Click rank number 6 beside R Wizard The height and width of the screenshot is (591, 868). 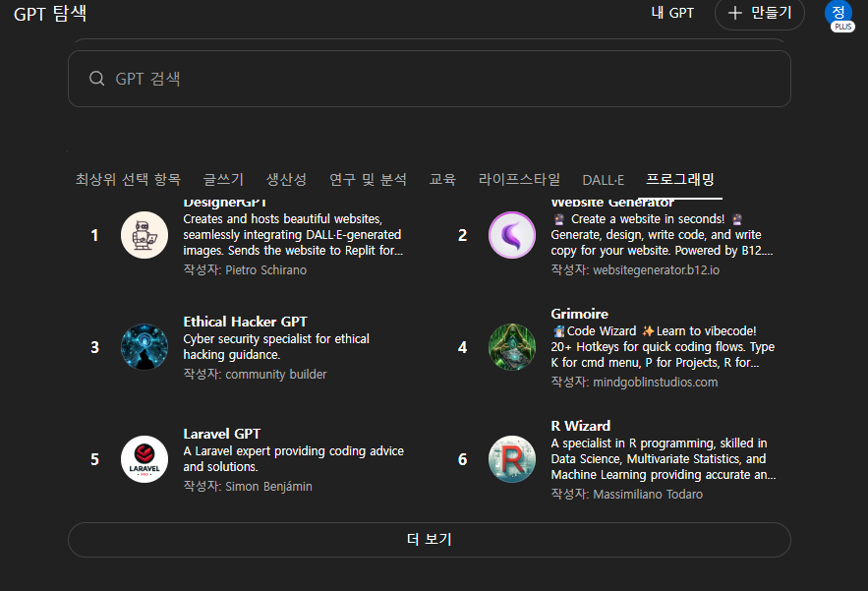click(462, 459)
